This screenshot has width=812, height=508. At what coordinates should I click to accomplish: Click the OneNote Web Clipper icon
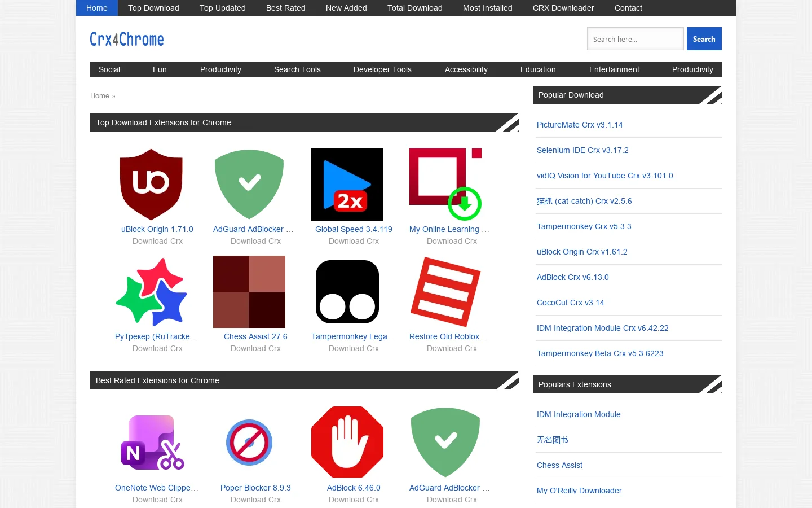[x=151, y=443]
